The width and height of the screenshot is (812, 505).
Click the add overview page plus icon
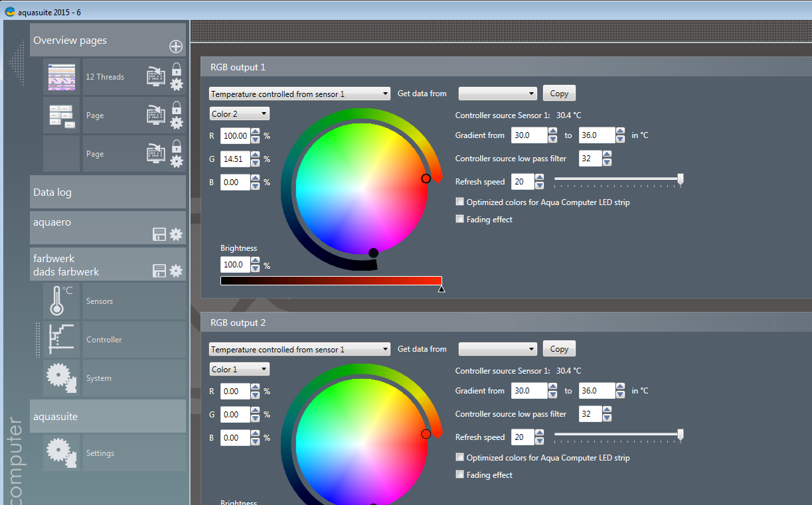175,46
